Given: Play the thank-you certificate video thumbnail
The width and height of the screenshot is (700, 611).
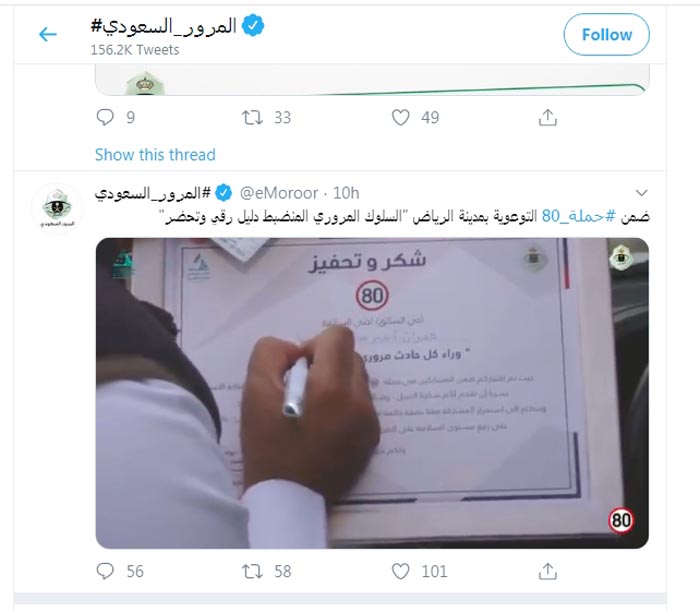Looking at the screenshot, I should coord(372,393).
